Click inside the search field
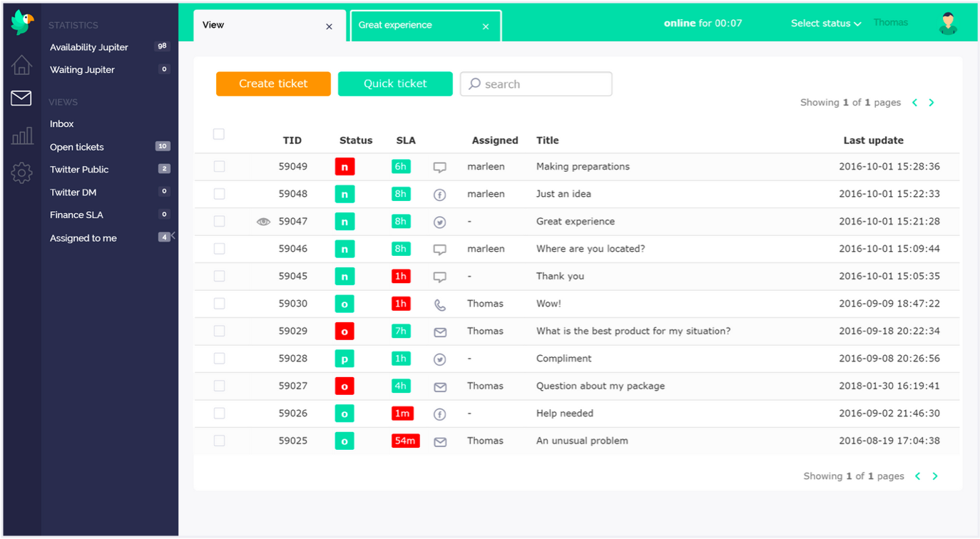This screenshot has height=539, width=980. click(x=536, y=83)
